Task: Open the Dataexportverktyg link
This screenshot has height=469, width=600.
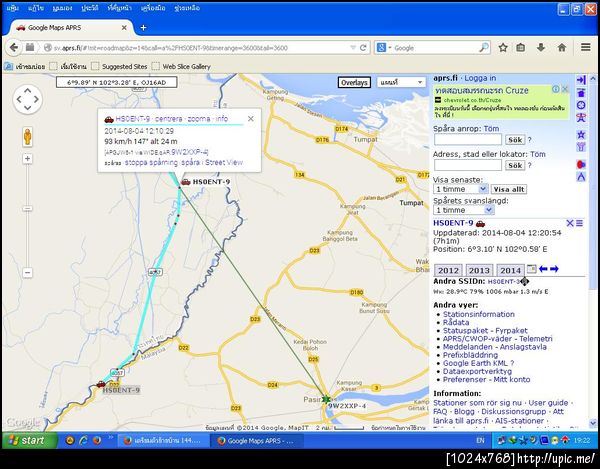Action: 477,371
